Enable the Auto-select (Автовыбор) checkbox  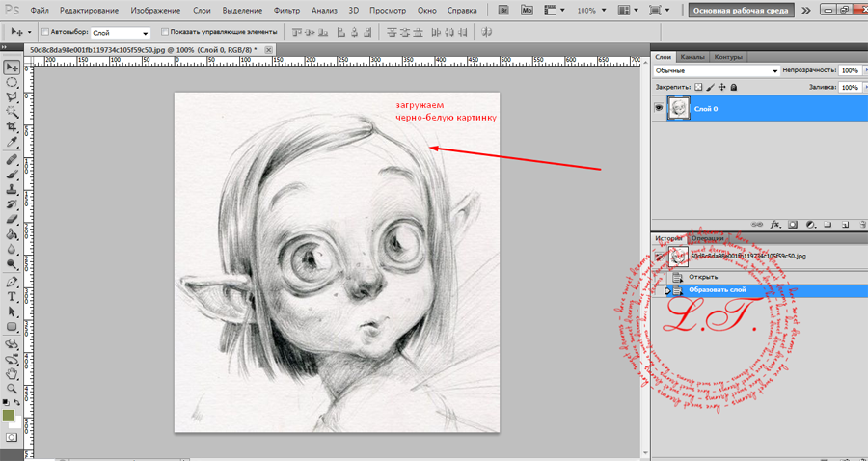45,33
